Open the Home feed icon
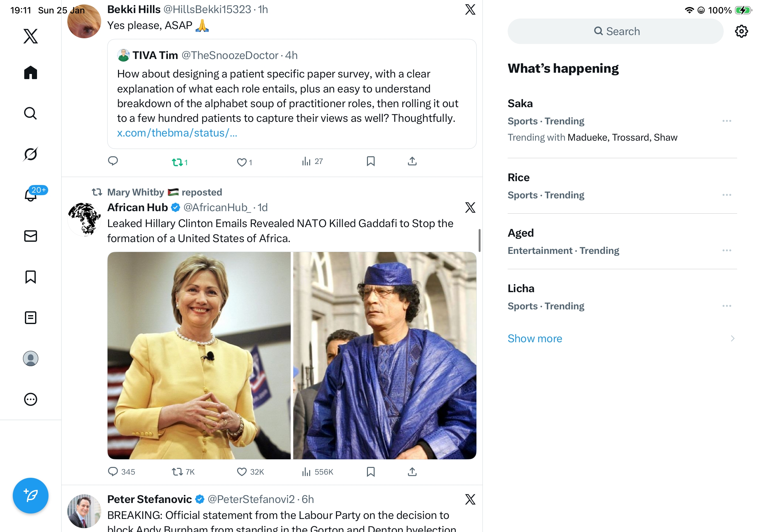762x532 pixels. (x=31, y=72)
